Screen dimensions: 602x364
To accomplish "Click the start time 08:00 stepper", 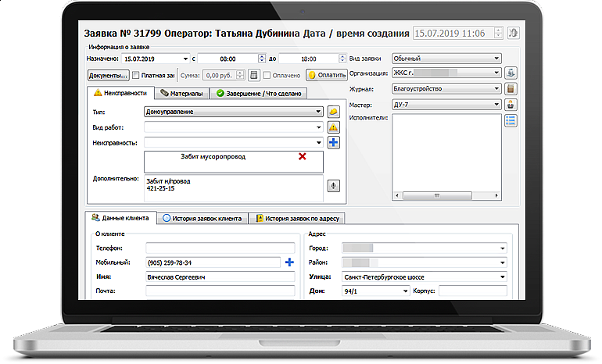I will click(261, 59).
